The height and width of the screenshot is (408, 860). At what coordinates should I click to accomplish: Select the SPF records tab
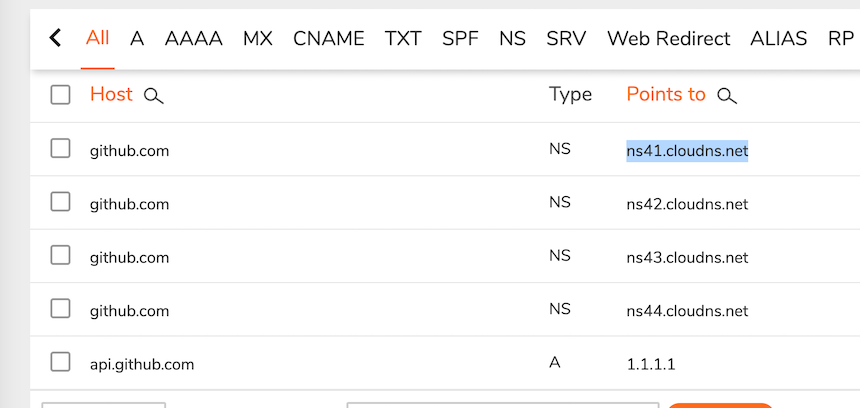460,39
